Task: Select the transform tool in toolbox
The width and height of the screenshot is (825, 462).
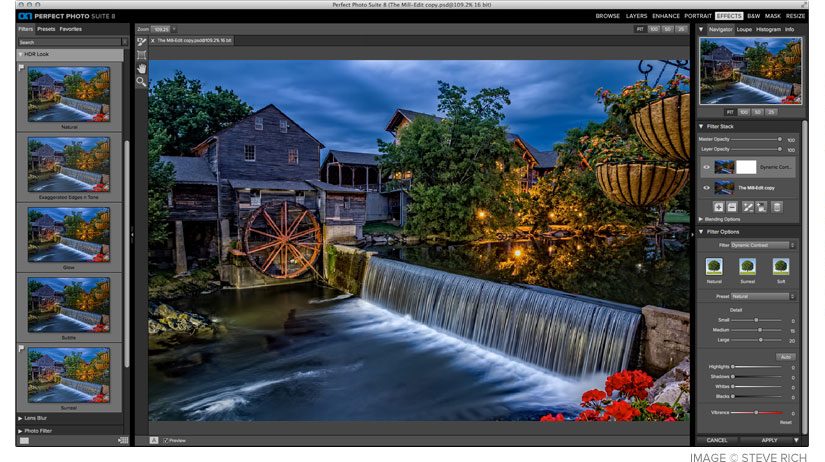Action: point(142,55)
